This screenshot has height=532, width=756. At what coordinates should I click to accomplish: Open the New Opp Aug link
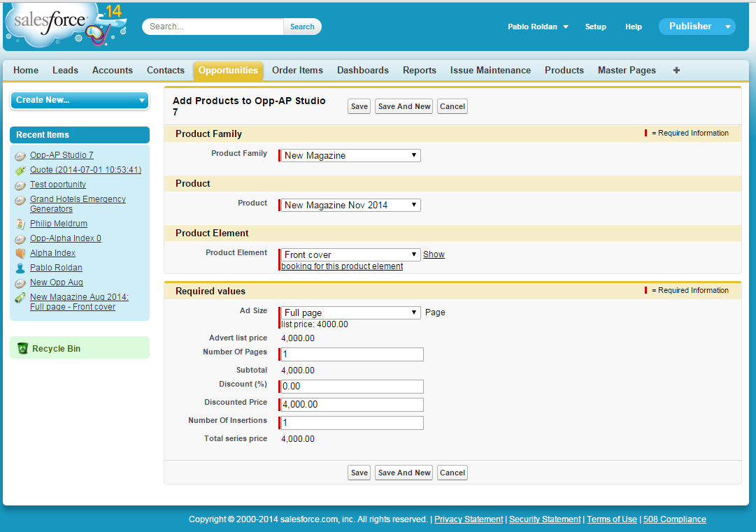click(57, 282)
